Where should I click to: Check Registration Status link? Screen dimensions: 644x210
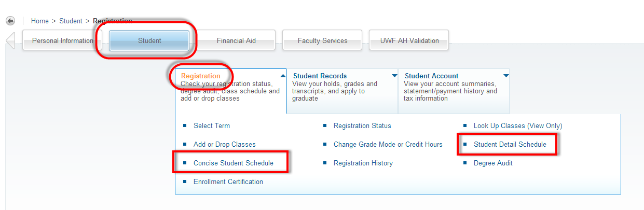click(362, 125)
